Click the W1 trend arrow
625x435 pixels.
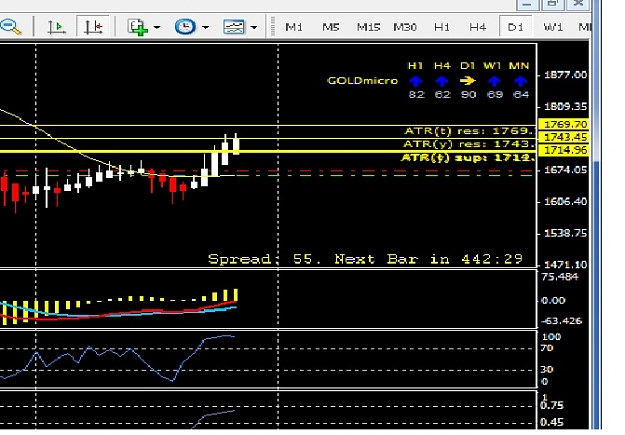(x=494, y=81)
